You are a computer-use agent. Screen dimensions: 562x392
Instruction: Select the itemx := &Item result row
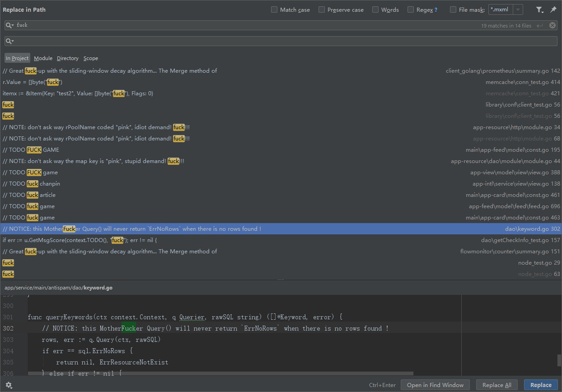tap(281, 93)
